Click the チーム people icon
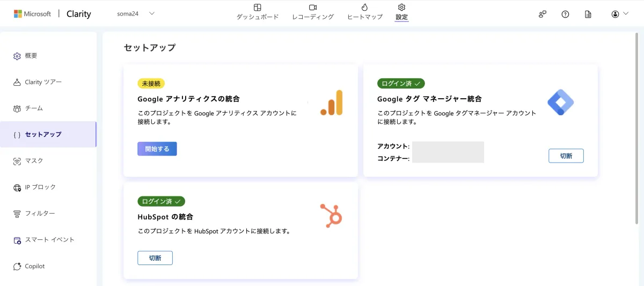Screen dimensions: 644x286 pos(17,108)
